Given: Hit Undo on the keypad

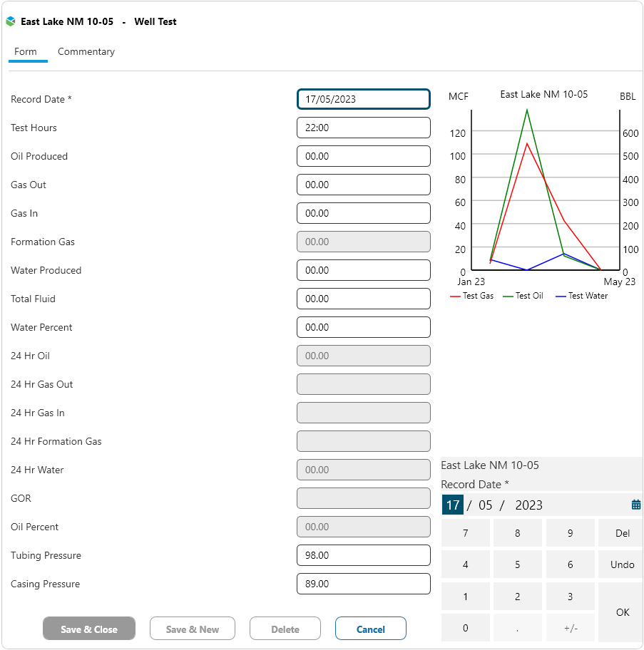Looking at the screenshot, I should coord(622,564).
